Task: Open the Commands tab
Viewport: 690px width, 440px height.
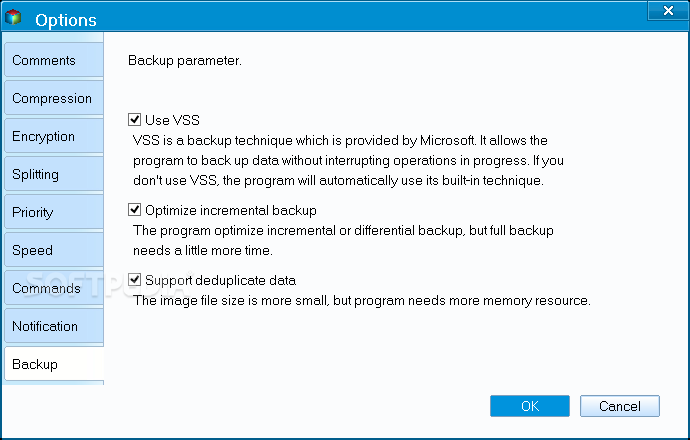Action: tap(54, 288)
